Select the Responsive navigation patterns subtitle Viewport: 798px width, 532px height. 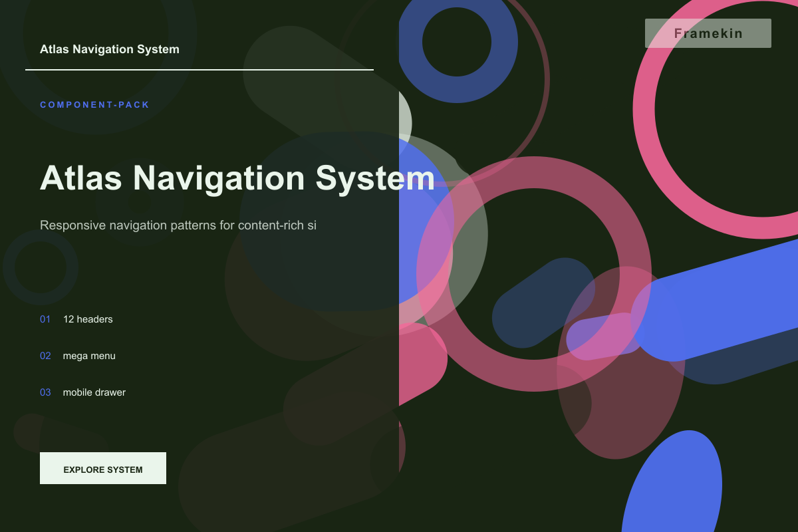point(178,225)
